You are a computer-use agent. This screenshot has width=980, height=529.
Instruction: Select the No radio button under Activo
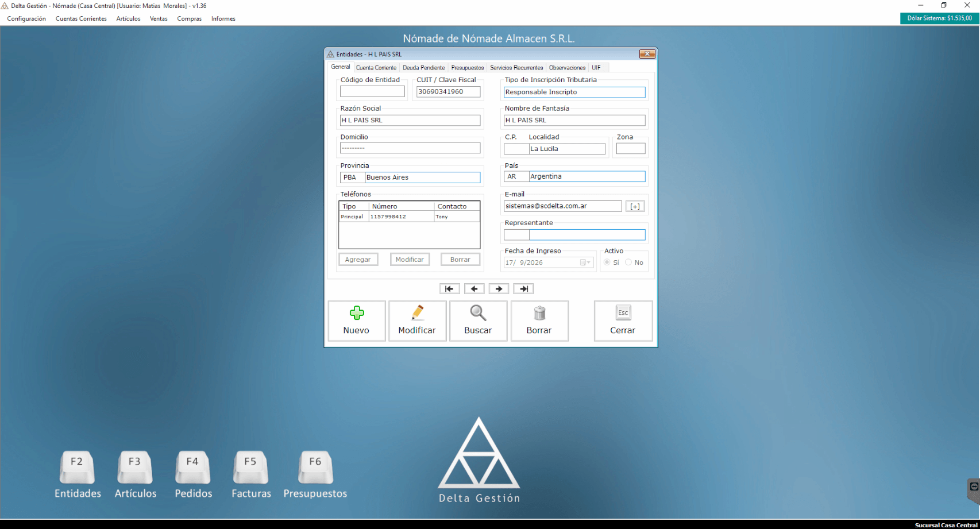click(628, 262)
